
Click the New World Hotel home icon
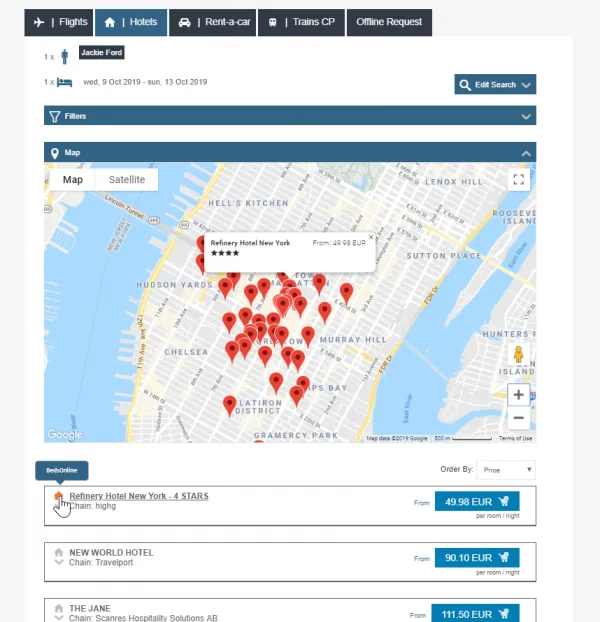(x=59, y=552)
